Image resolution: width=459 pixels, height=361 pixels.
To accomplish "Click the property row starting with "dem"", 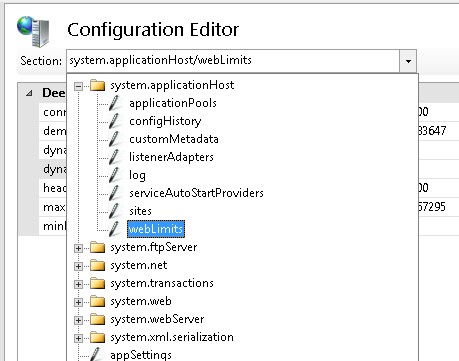I will (x=53, y=131).
